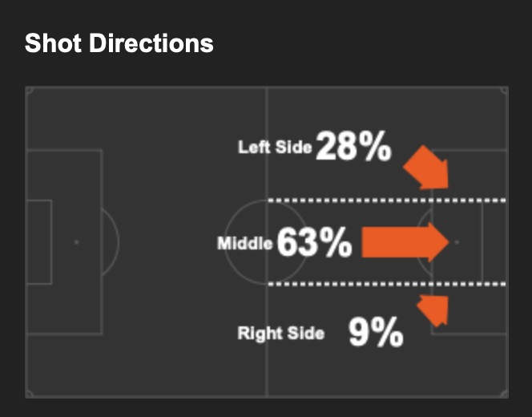Screen dimensions: 532x417
Task: Select the right penalty spot dot
Action: 457,242
